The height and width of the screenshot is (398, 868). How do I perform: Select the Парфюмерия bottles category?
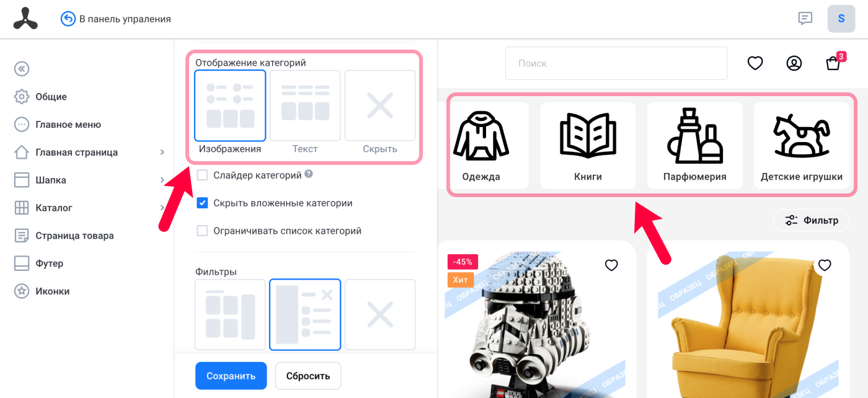[695, 146]
